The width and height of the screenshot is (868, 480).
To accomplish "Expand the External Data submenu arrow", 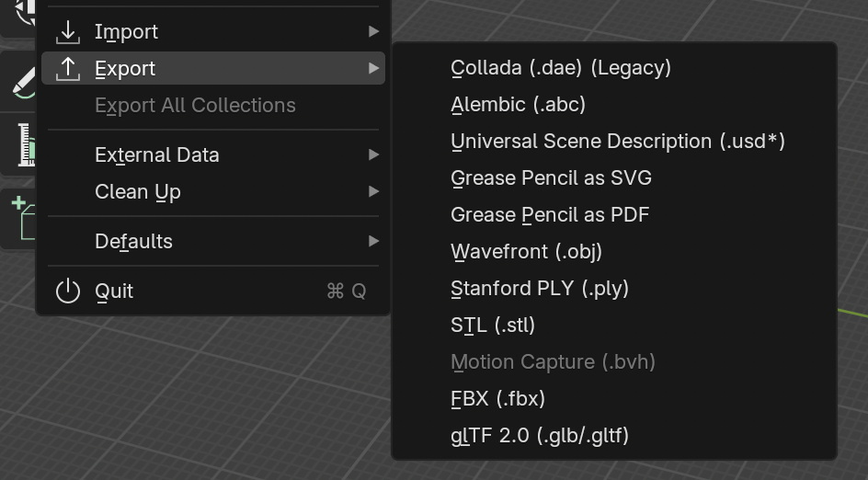I will [373, 155].
